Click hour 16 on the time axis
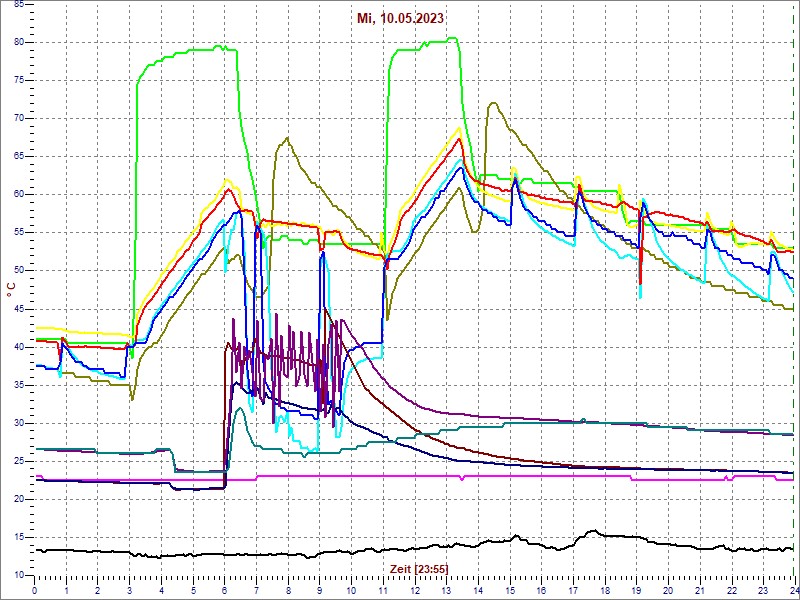The height and width of the screenshot is (600, 800). 541,590
